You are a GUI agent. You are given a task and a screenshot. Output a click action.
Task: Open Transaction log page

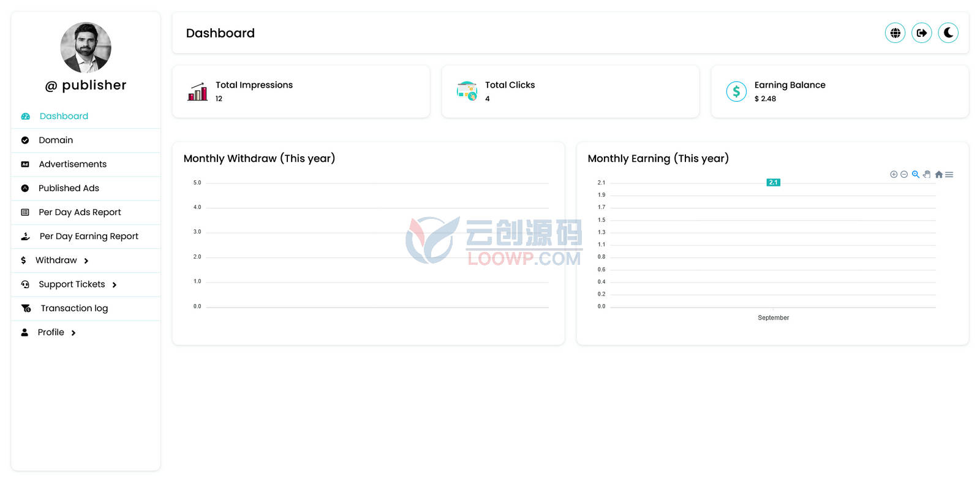pyautogui.click(x=86, y=308)
